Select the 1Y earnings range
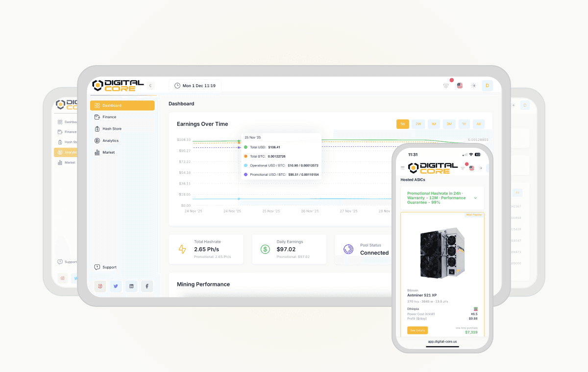The image size is (588, 372). [464, 124]
